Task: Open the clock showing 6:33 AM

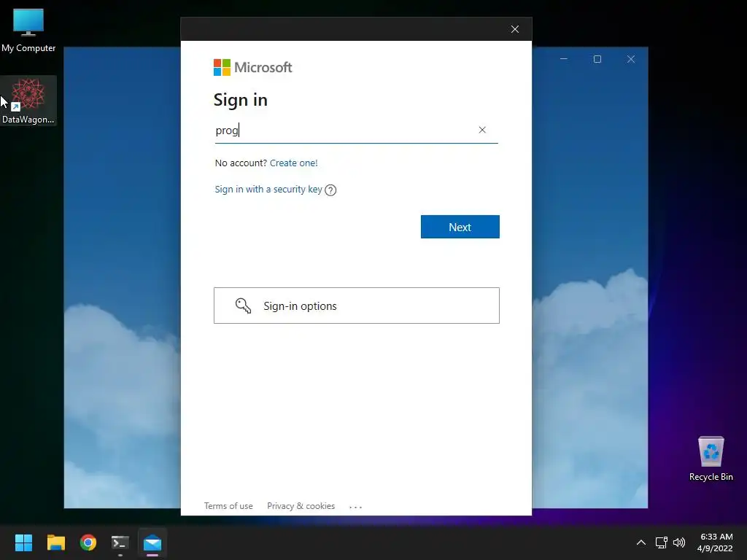Action: (715, 542)
